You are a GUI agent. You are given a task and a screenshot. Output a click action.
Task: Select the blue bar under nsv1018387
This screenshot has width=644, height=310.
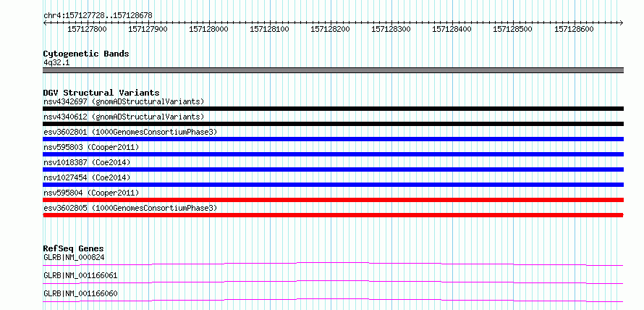tap(333, 169)
